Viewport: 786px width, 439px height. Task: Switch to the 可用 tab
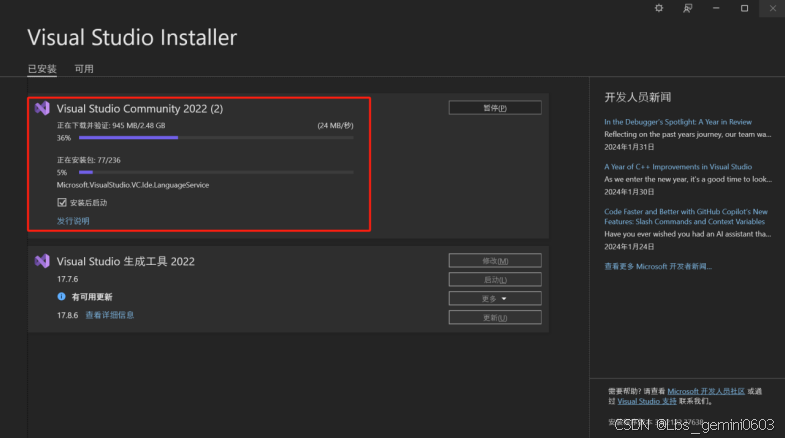84,69
